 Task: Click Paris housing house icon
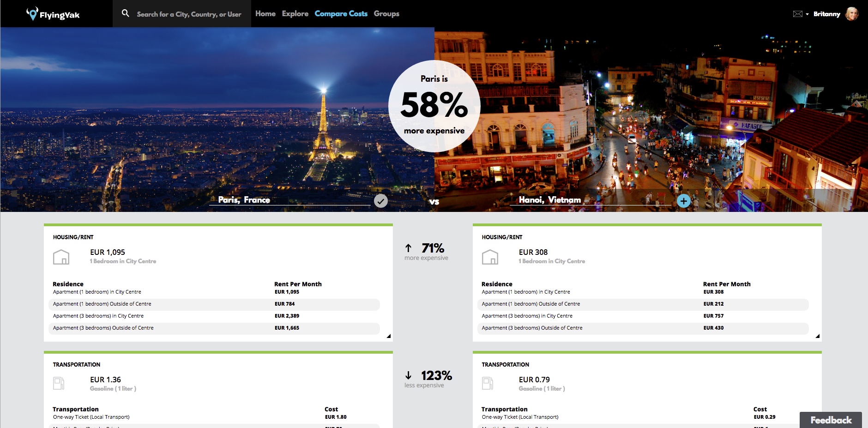[61, 257]
